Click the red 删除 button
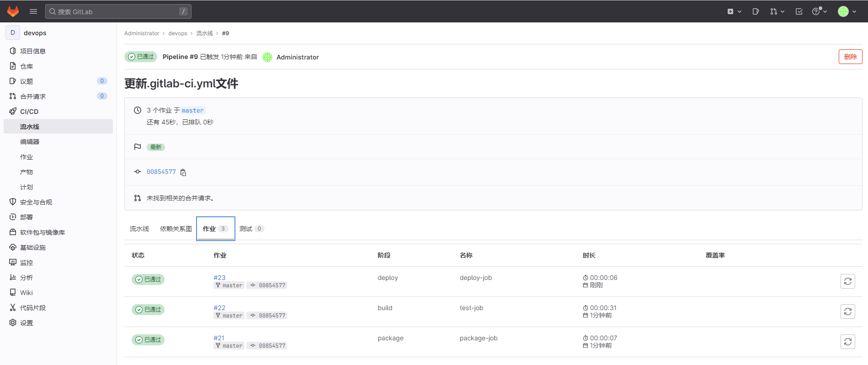The height and width of the screenshot is (365, 868). pos(850,57)
